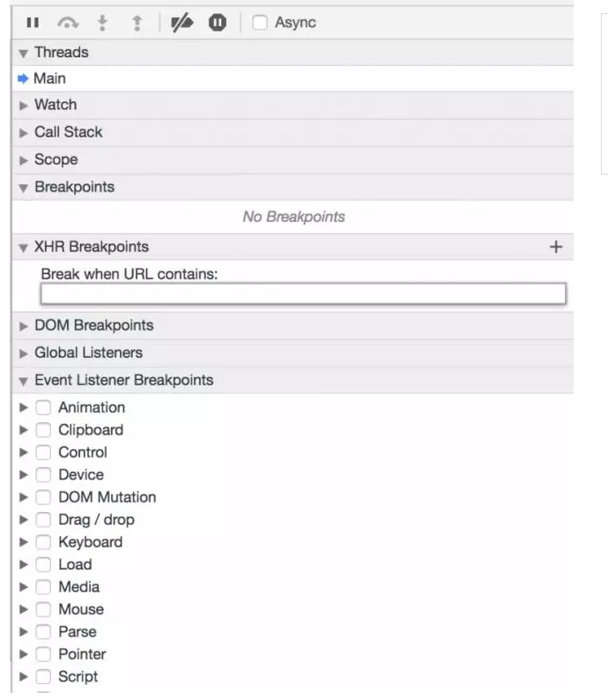Viewport: 608px width, 700px height.
Task: Expand the DOM Mutation category arrow
Action: pos(24,497)
